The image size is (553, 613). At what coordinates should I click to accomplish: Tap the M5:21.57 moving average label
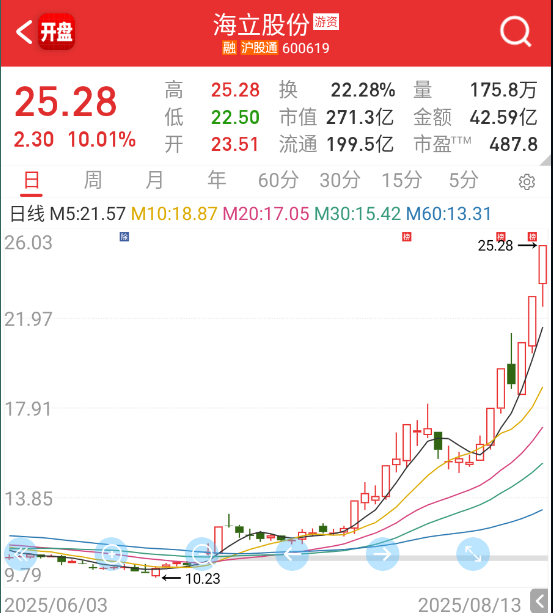88,214
